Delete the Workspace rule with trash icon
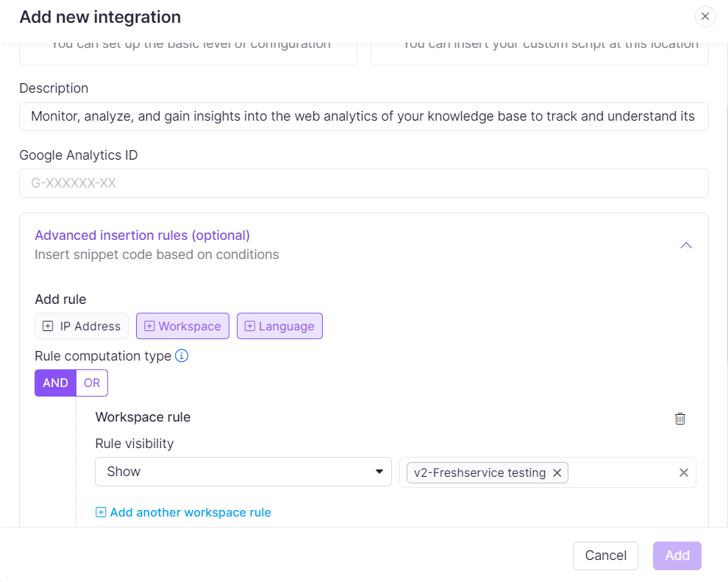Screen dimensions: 728x582 [680, 419]
